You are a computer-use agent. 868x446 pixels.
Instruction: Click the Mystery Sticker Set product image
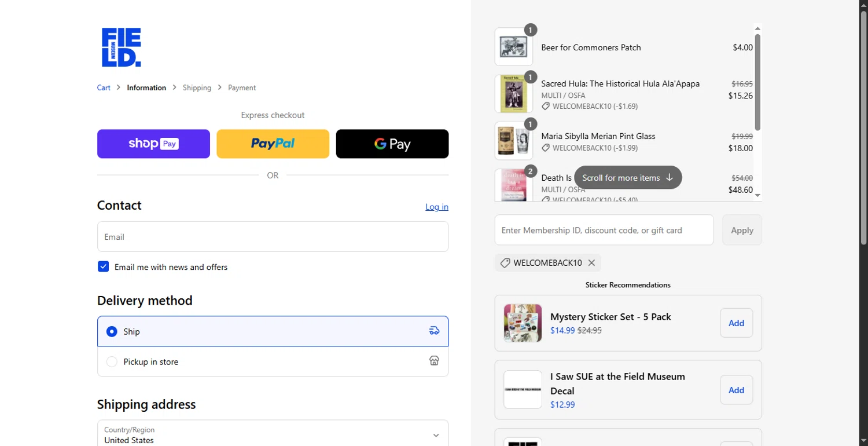523,323
